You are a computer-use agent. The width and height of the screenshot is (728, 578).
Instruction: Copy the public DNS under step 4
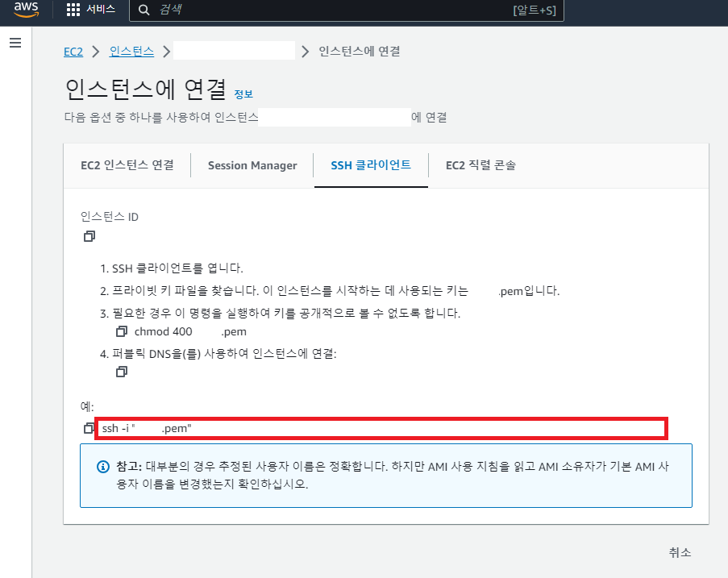(122, 372)
